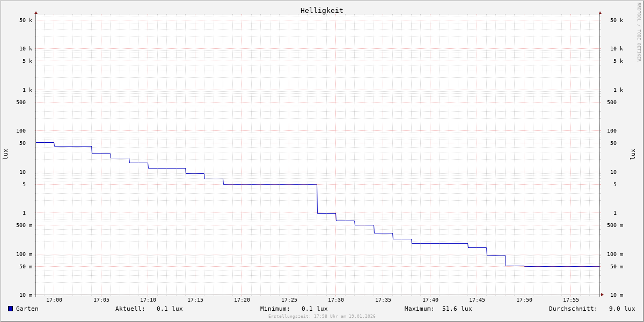Click the '10 m' label on left axis

(26, 295)
